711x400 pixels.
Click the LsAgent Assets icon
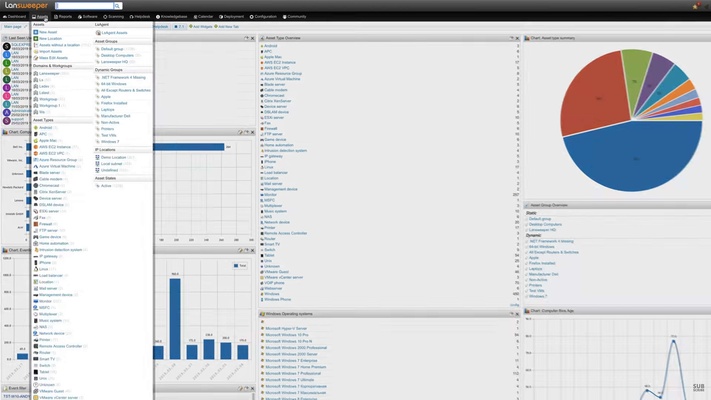(x=98, y=33)
